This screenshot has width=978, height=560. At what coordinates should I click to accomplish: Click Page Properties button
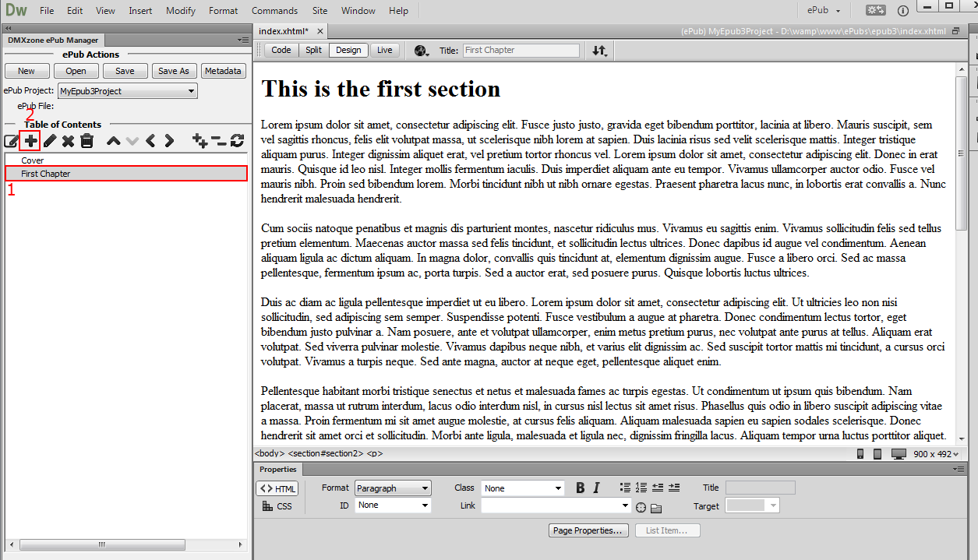click(589, 530)
